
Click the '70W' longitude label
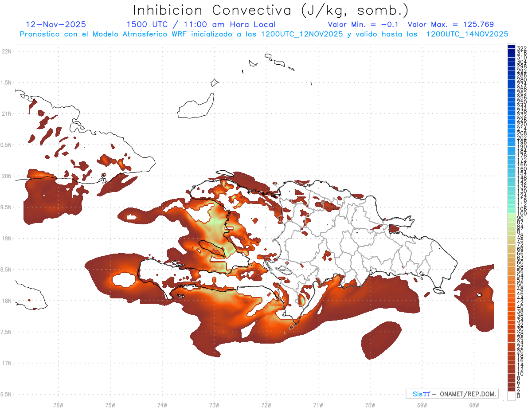click(370, 404)
